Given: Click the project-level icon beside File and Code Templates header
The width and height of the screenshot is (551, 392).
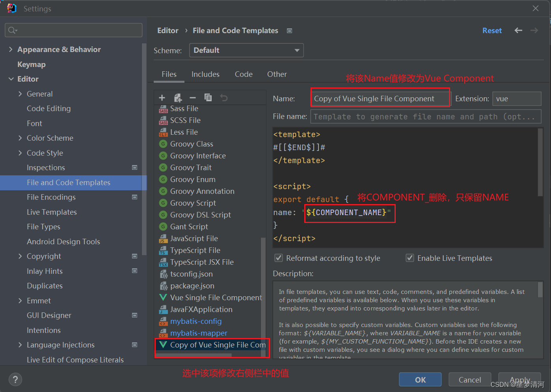Looking at the screenshot, I should point(289,31).
